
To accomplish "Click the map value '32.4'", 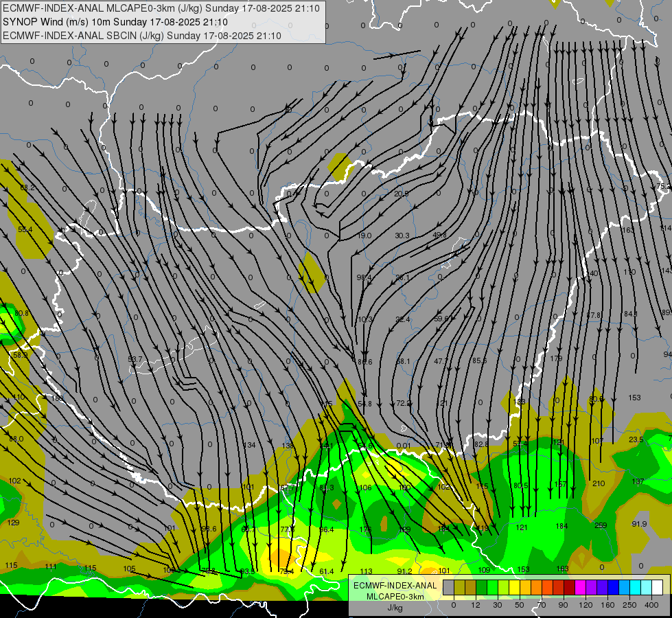I will pyautogui.click(x=403, y=319).
